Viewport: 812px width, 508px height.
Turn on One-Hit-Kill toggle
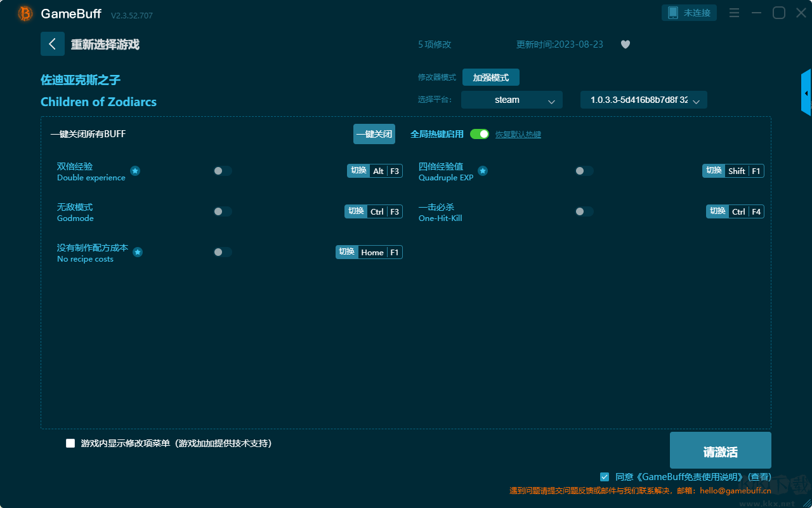pyautogui.click(x=584, y=211)
